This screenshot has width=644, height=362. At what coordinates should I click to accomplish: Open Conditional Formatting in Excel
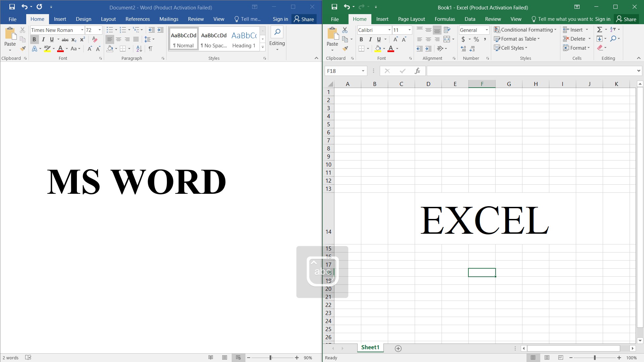click(x=525, y=30)
